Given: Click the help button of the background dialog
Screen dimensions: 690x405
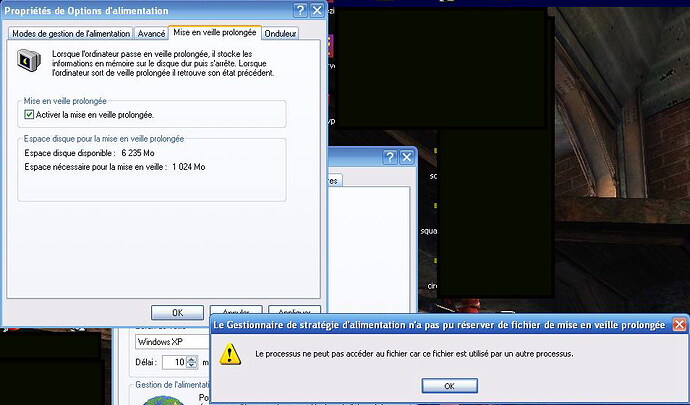Looking at the screenshot, I should point(392,157).
